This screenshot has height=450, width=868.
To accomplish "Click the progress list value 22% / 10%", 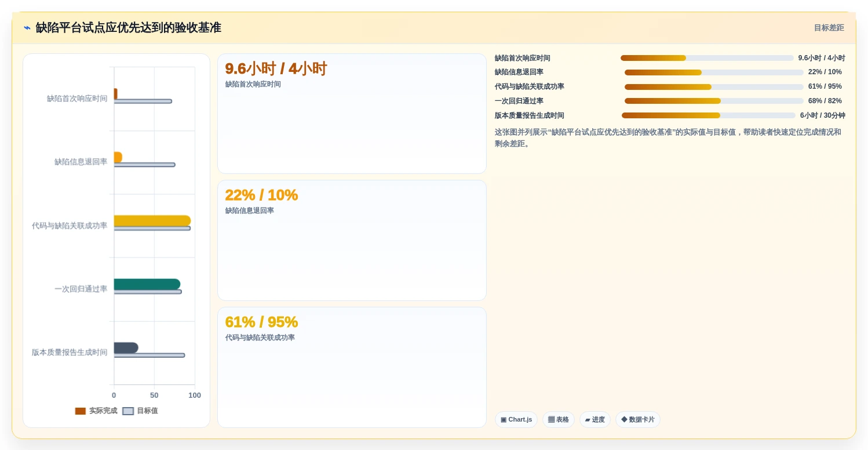I will [x=825, y=72].
